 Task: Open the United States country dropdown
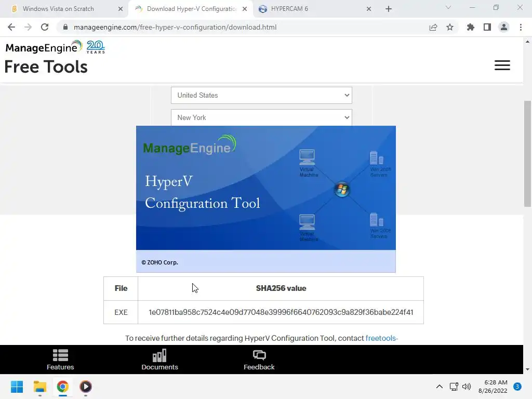(261, 96)
